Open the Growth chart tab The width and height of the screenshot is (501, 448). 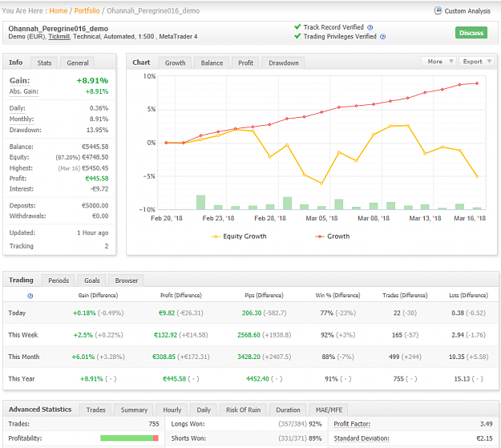point(175,63)
